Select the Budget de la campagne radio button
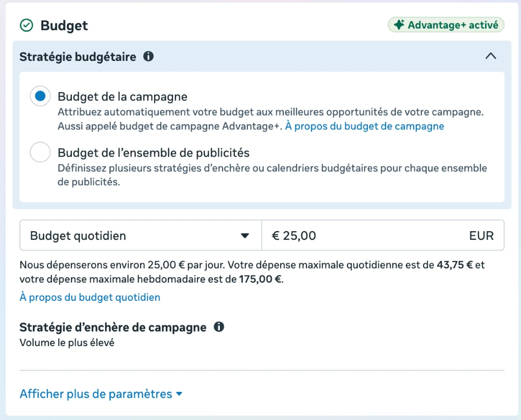This screenshot has width=521, height=420. tap(40, 96)
